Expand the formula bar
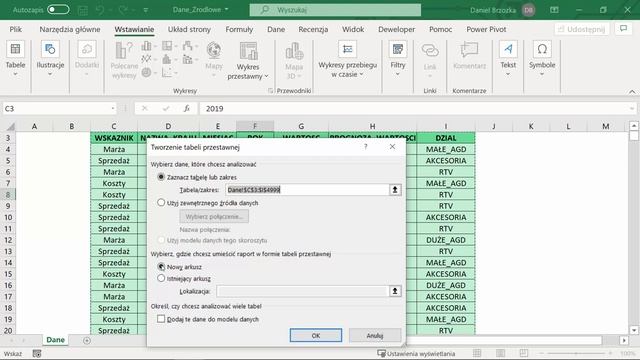 [632, 109]
